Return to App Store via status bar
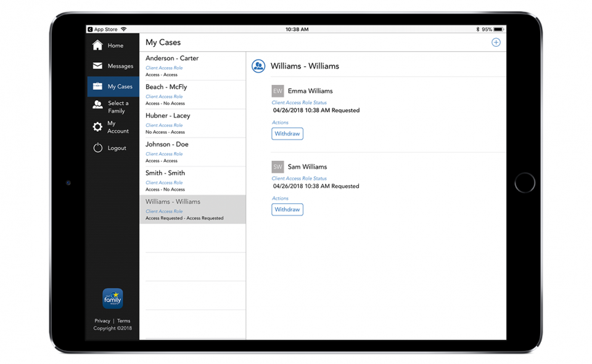Image resolution: width=592 pixels, height=364 pixels. [x=102, y=29]
